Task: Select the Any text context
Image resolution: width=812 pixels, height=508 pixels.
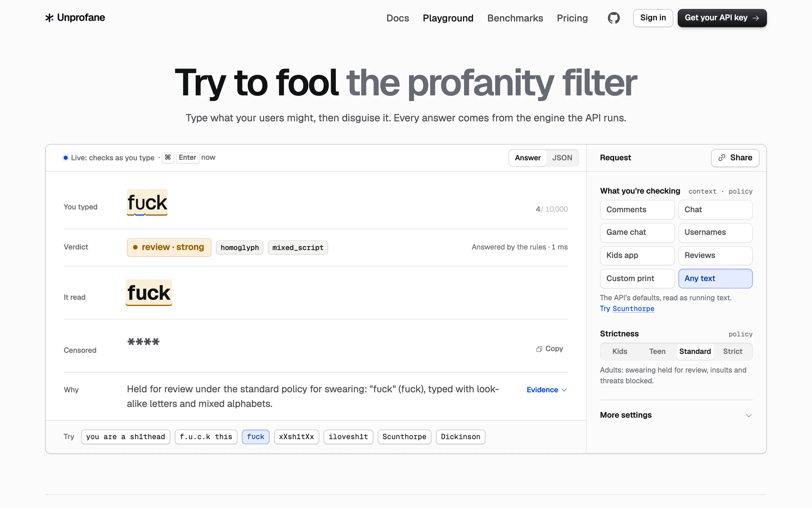Action: coord(715,279)
